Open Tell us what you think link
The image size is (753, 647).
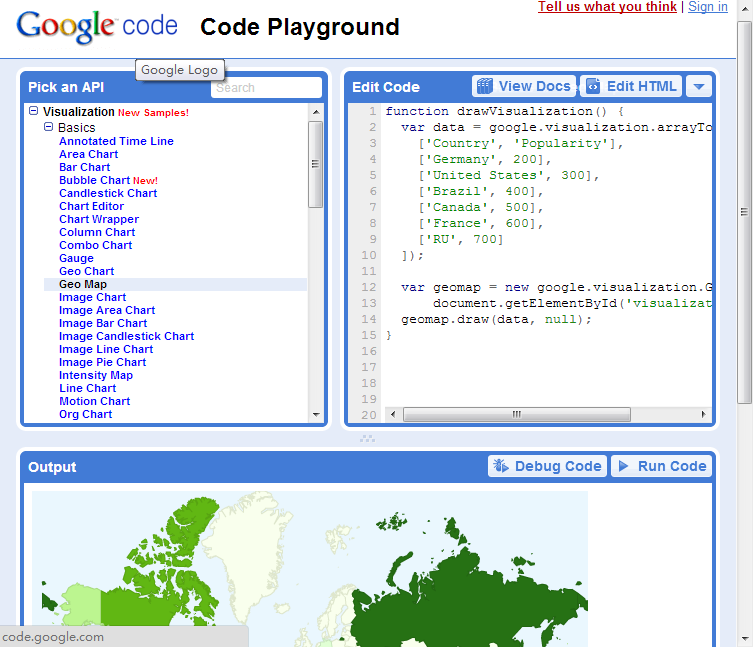point(607,7)
